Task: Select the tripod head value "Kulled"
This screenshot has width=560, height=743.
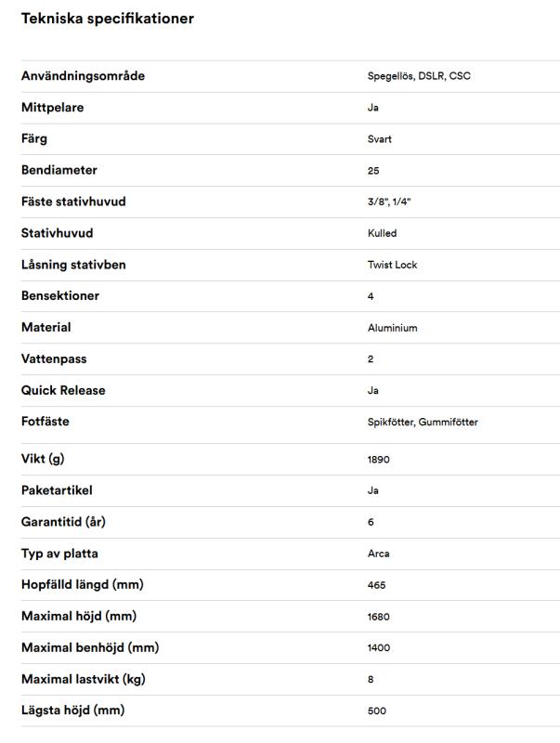Action: point(382,233)
